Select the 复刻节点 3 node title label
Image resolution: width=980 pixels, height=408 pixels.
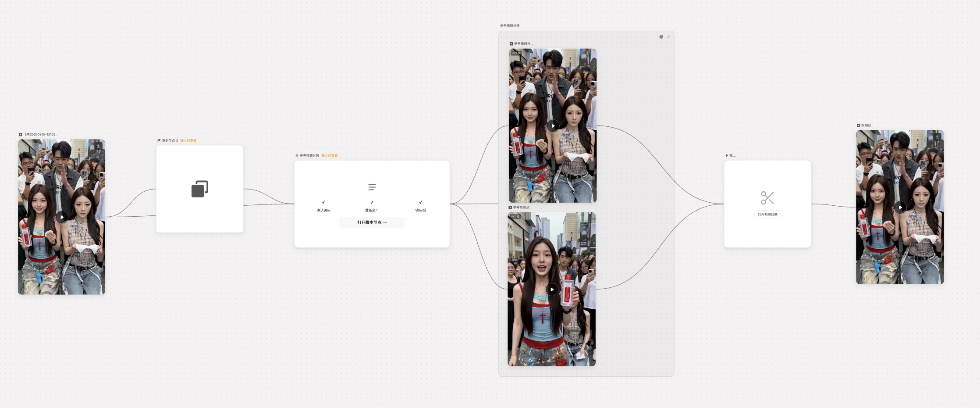(x=170, y=141)
